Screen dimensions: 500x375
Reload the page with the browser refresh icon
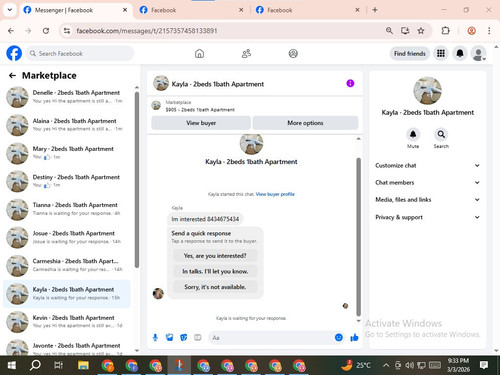coord(46,31)
